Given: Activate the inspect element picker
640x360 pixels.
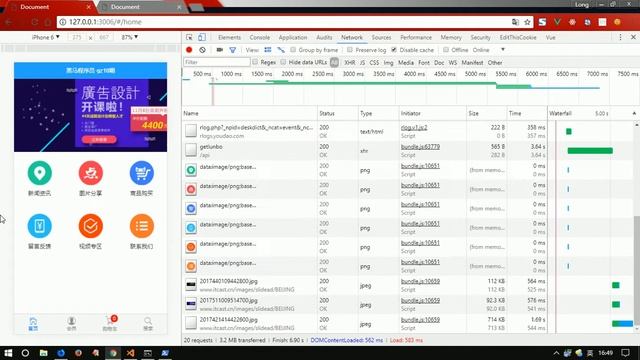Looking at the screenshot, I should tap(189, 37).
